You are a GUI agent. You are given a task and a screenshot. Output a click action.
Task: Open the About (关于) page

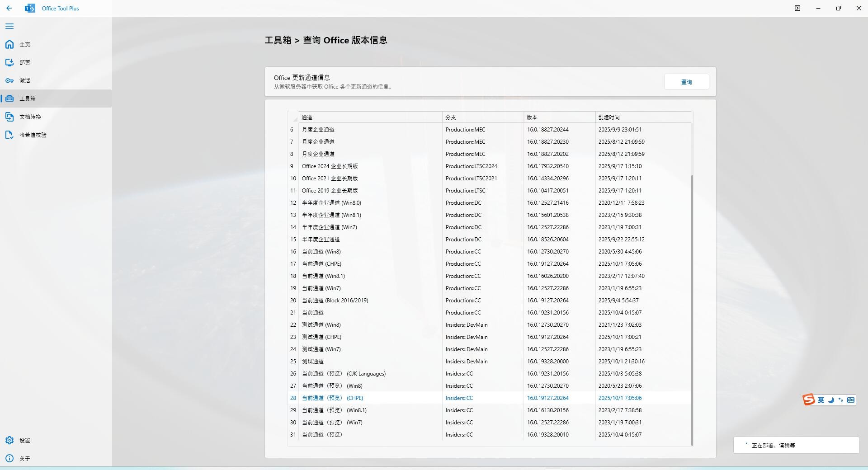tap(25, 458)
